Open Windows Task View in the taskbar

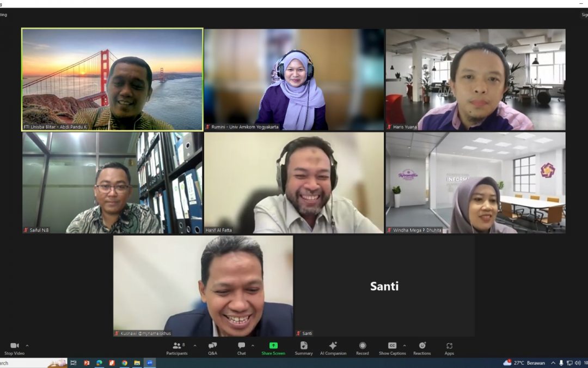[73, 363]
